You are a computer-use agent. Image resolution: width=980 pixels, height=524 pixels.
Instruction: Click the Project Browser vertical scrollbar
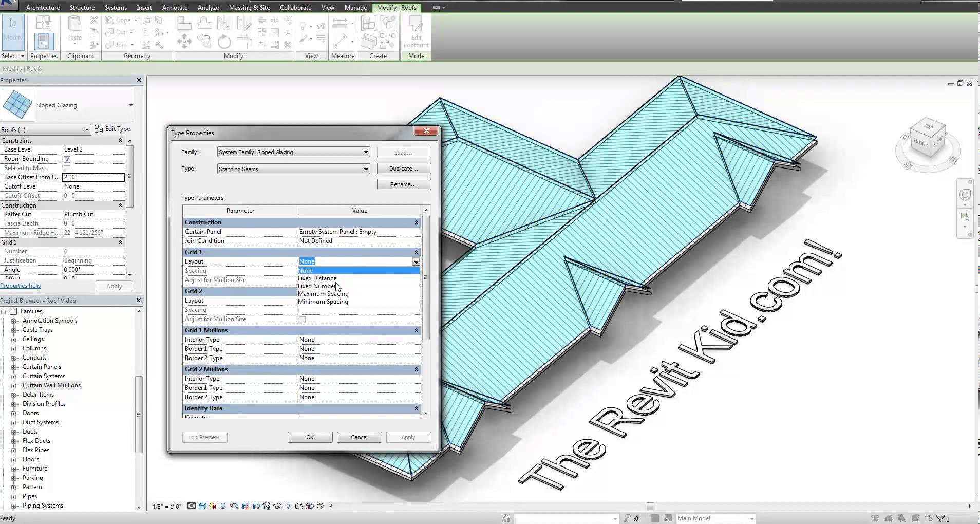pyautogui.click(x=139, y=414)
